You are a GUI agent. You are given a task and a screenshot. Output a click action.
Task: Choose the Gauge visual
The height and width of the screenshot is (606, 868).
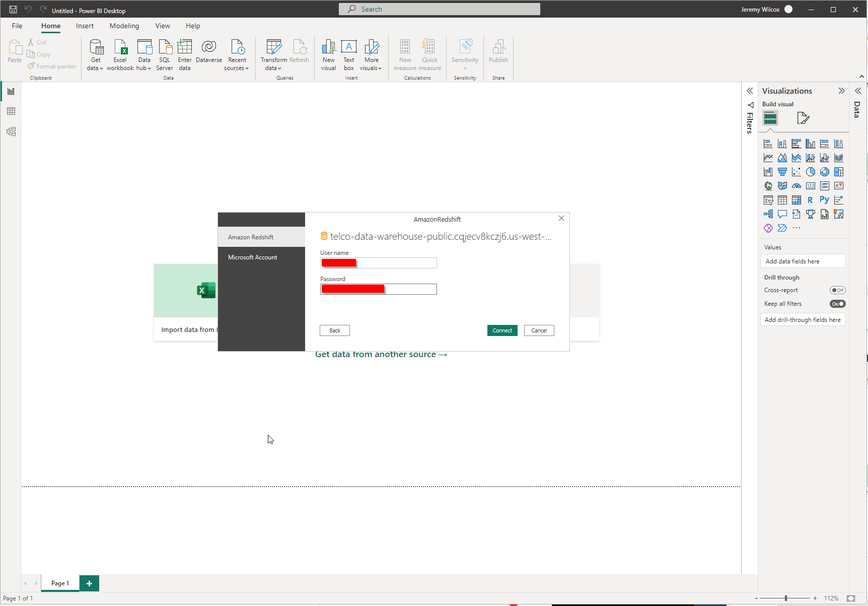(x=797, y=186)
